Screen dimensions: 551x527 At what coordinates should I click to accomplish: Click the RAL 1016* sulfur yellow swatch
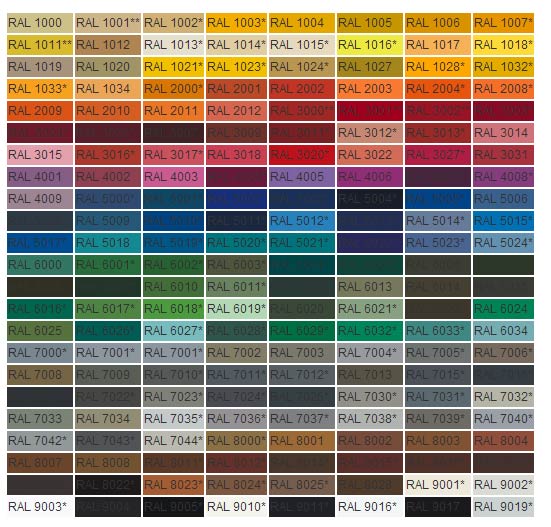click(x=370, y=45)
